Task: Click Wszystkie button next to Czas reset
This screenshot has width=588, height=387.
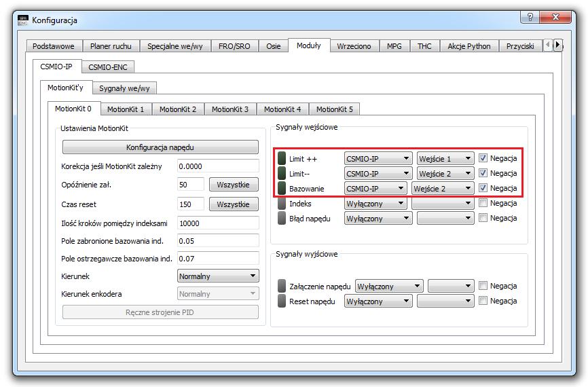Action: 234,204
